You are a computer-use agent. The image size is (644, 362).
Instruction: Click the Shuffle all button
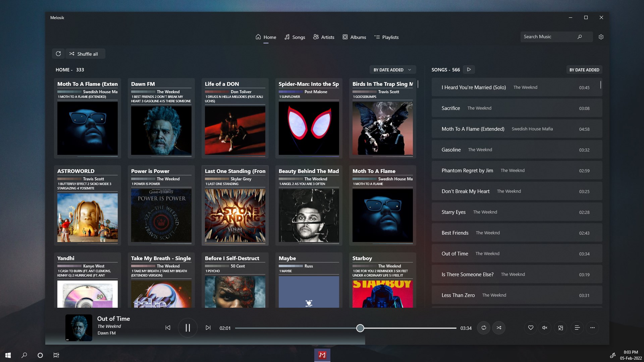[85, 54]
